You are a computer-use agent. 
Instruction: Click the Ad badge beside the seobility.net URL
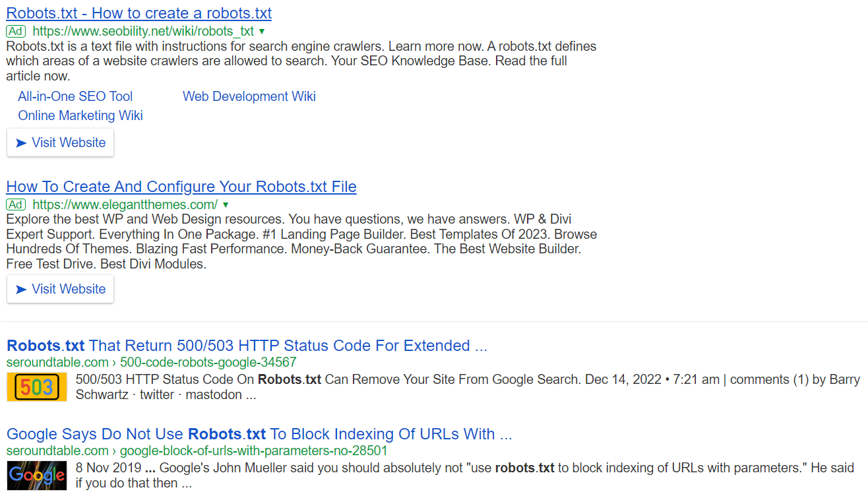point(16,31)
